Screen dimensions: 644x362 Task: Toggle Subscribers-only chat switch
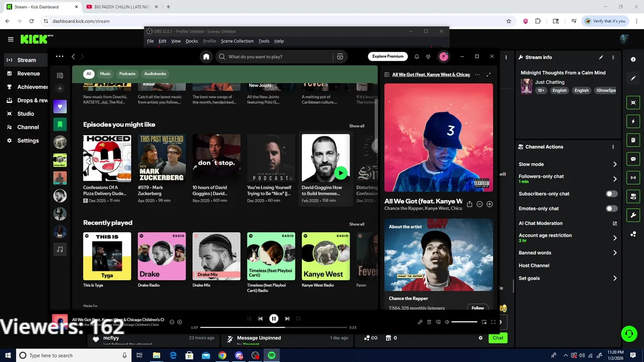tap(611, 194)
